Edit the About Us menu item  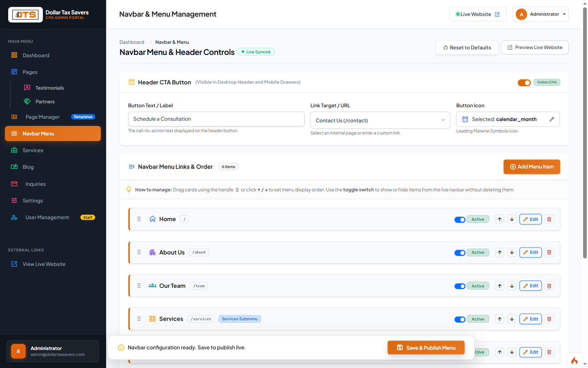(x=531, y=252)
